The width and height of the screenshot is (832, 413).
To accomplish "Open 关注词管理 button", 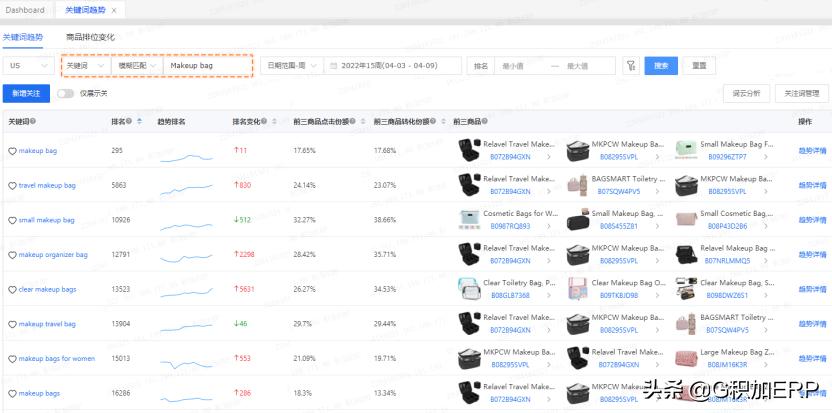I will (x=801, y=93).
